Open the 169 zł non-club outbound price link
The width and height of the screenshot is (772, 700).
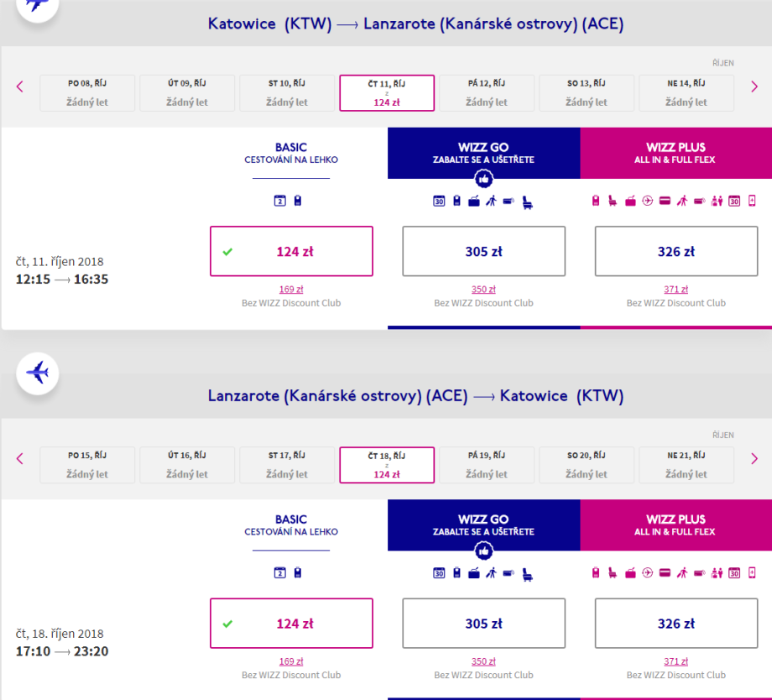(x=291, y=290)
